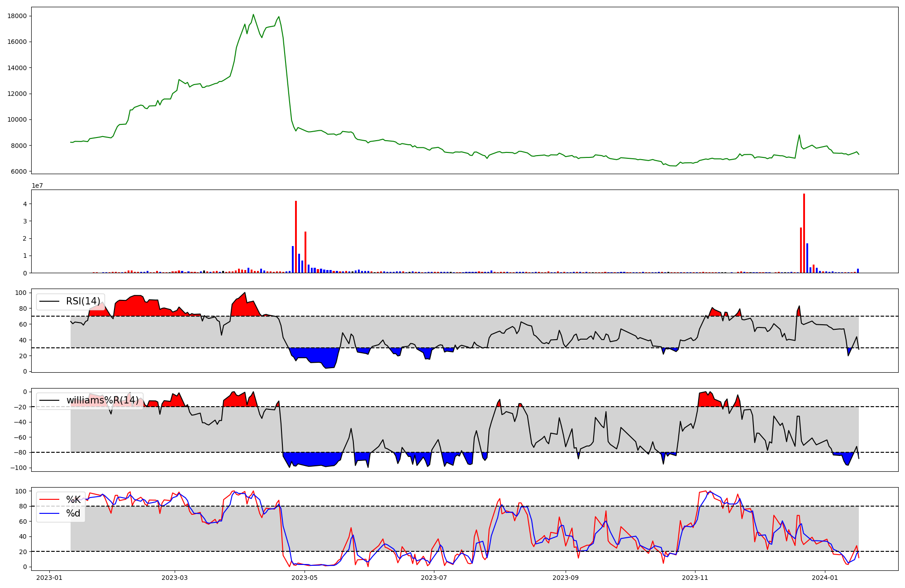Click the black RSI legend line sample
The height and width of the screenshot is (588, 905).
49,301
